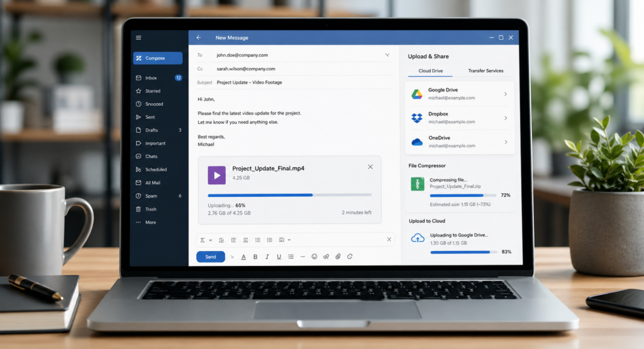Open the hamburger menu in the sidebar
The width and height of the screenshot is (644, 349).
click(x=138, y=38)
